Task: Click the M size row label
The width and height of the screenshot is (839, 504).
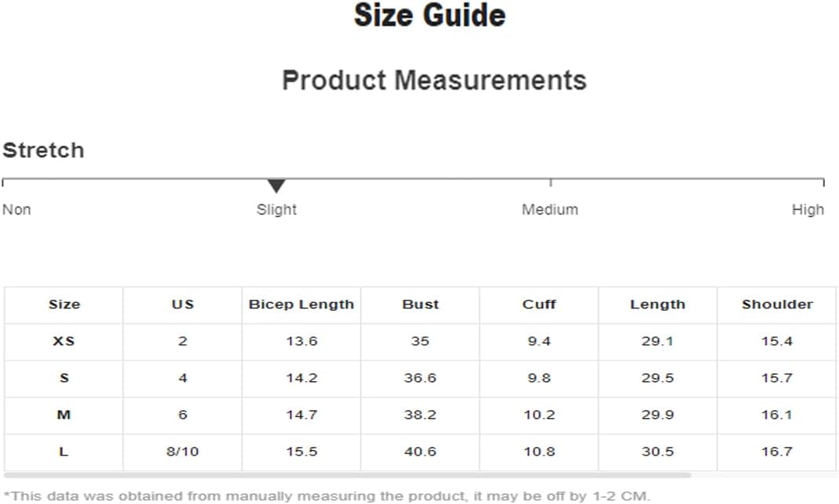Action: pos(63,415)
